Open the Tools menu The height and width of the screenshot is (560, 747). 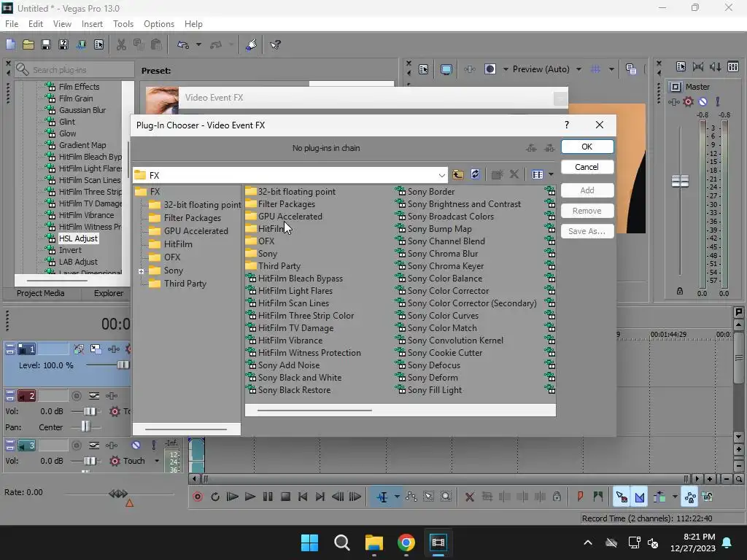click(123, 24)
